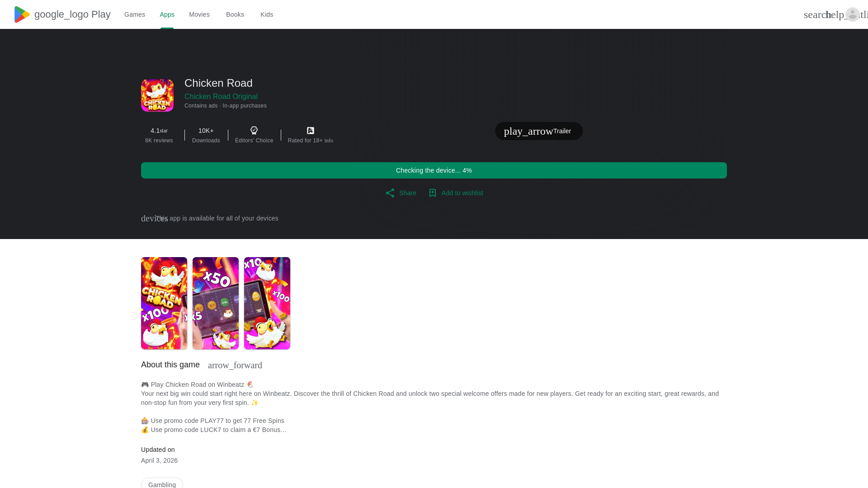Open second screenshot showing x50

tap(216, 303)
